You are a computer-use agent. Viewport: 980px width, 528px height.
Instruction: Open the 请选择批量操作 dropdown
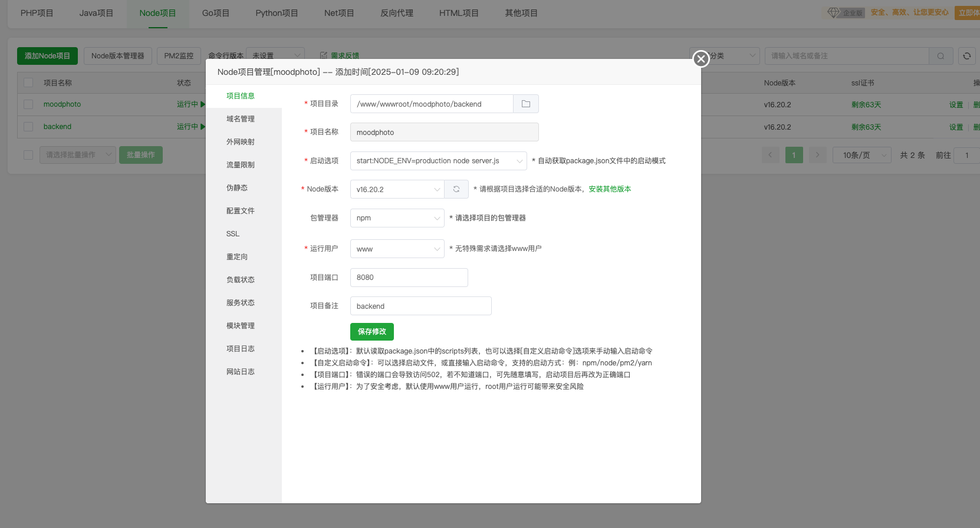pyautogui.click(x=77, y=155)
